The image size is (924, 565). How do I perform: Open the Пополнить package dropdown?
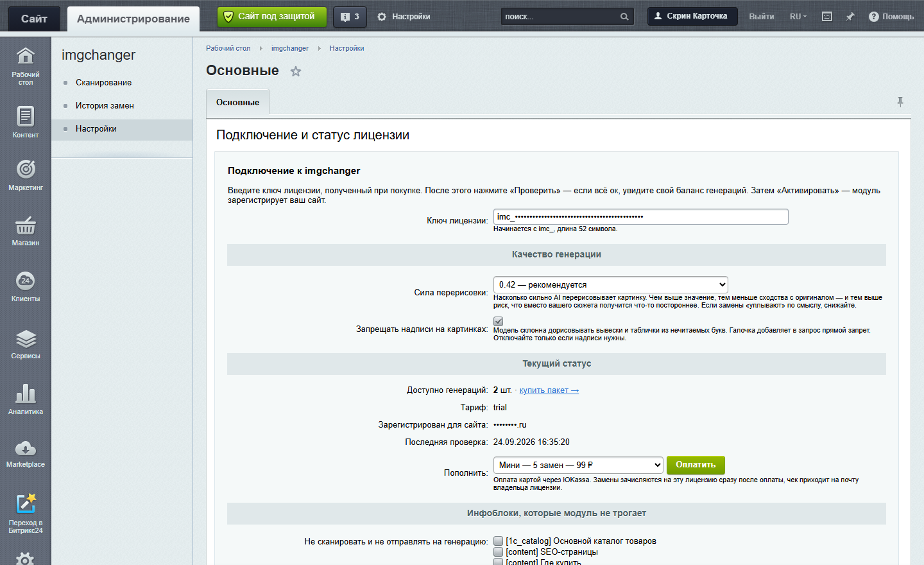(x=578, y=465)
